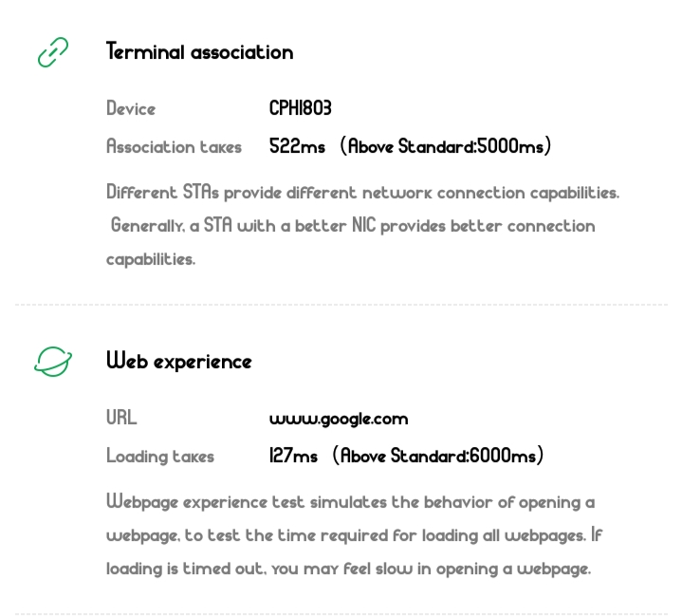Open the www.google.com URL

tap(338, 419)
